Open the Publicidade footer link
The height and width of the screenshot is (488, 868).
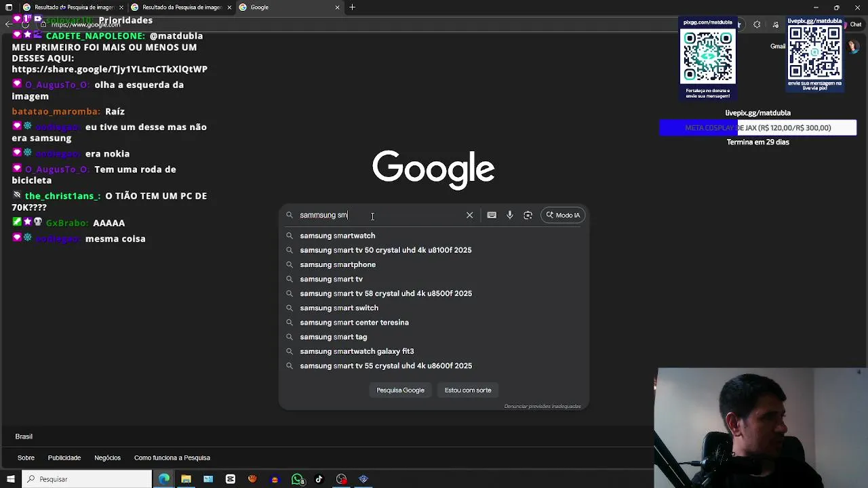pyautogui.click(x=64, y=457)
